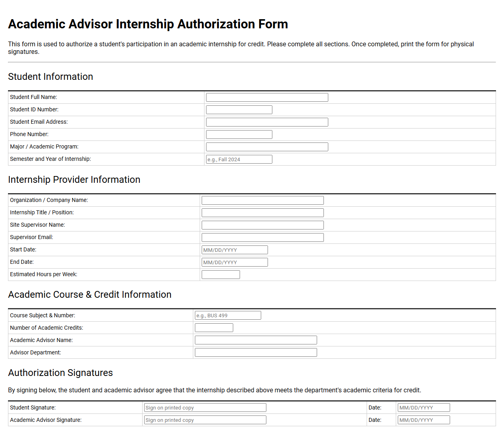
Task: Click the form title 'Academic Advisor Internship Authorization Form'
Action: pyautogui.click(x=148, y=24)
